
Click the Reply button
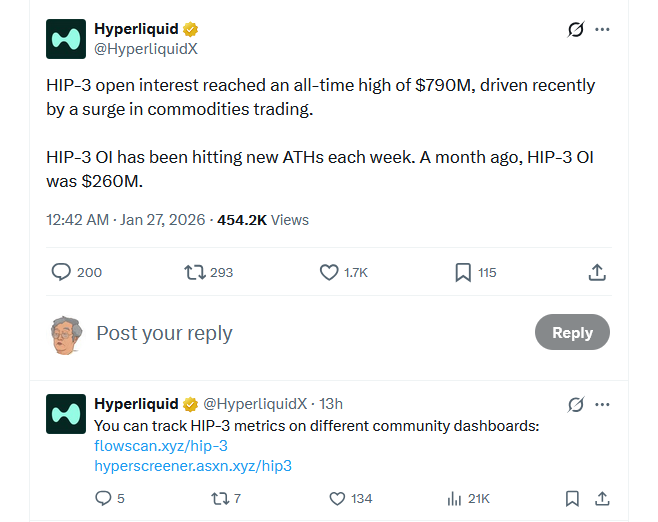point(572,333)
